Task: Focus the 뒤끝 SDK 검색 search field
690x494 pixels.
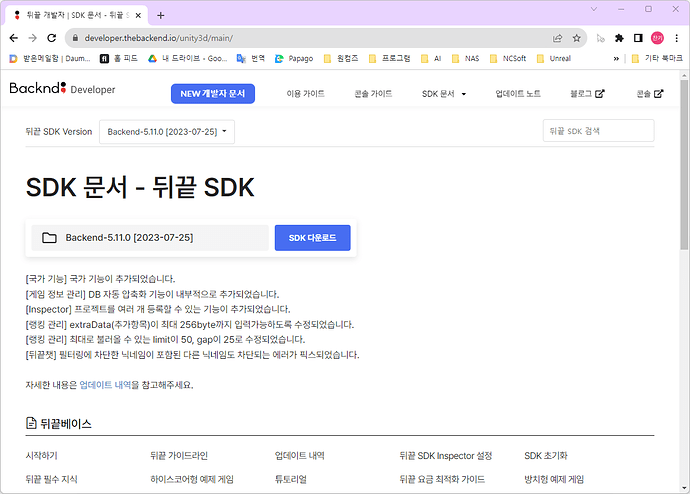Action: 598,131
